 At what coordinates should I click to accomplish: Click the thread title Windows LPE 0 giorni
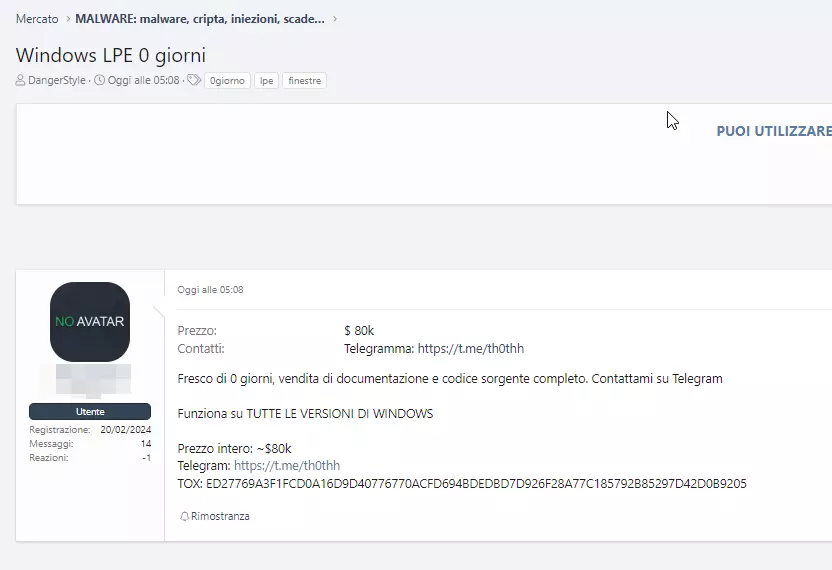point(110,55)
